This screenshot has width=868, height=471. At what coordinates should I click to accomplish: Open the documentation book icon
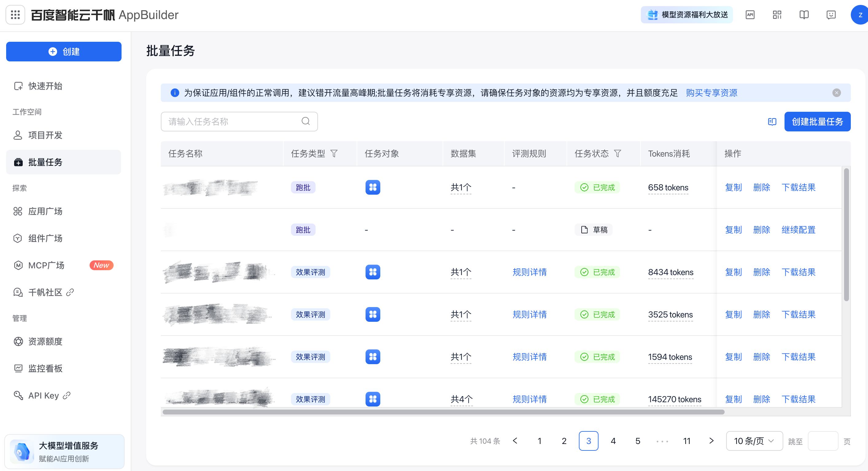(x=804, y=15)
